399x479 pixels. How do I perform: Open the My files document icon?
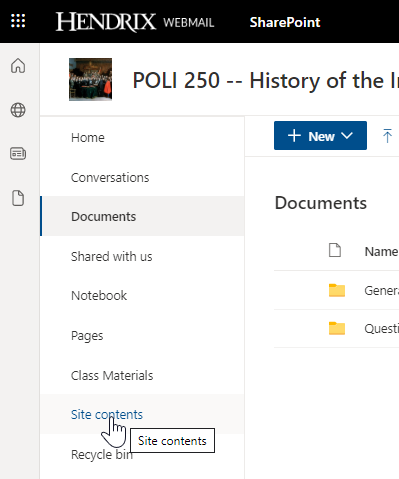[18, 198]
